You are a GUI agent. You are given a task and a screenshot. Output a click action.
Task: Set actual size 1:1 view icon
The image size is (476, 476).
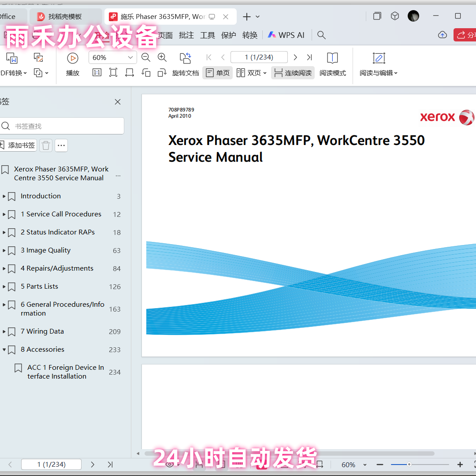coord(97,73)
